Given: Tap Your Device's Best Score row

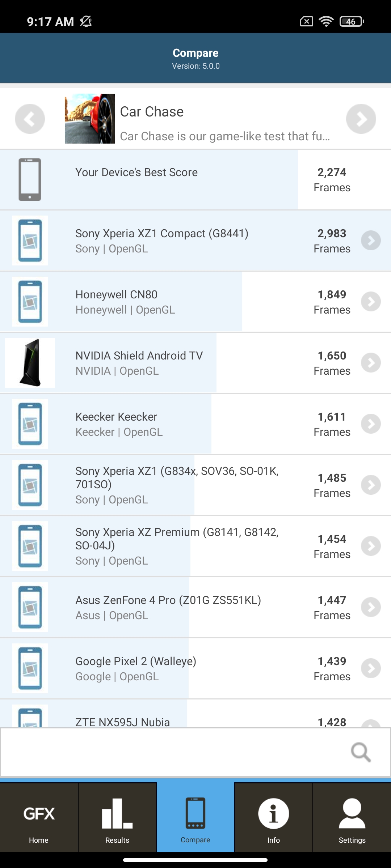Looking at the screenshot, I should pos(148,179).
